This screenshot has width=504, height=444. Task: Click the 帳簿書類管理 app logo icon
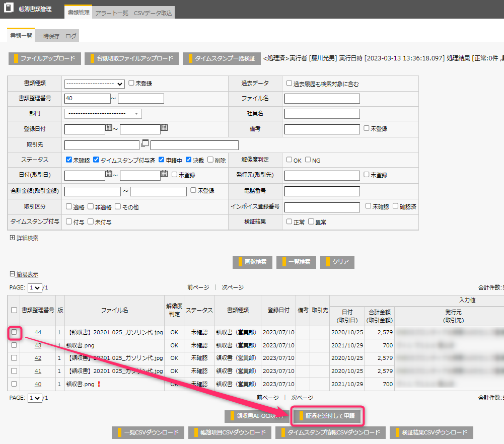[x=9, y=9]
